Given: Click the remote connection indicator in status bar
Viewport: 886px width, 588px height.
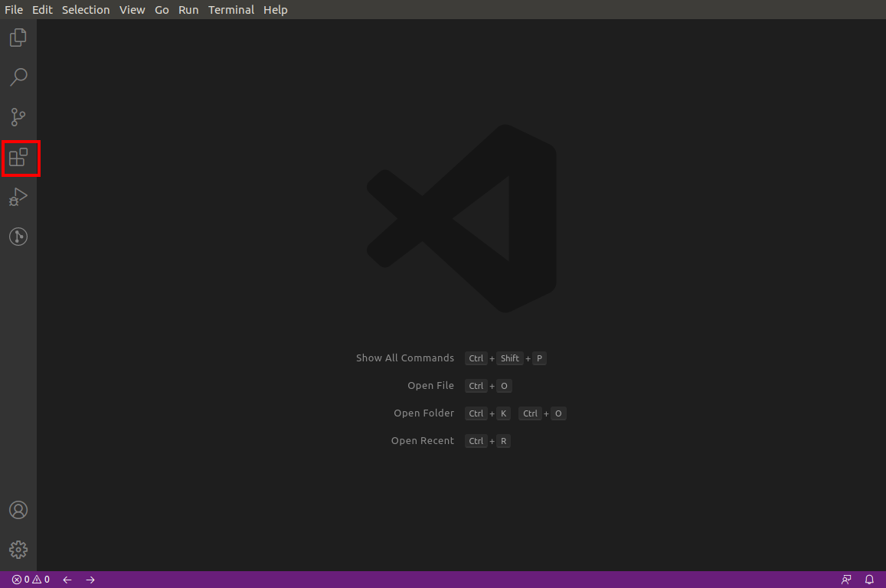Looking at the screenshot, I should [845, 580].
